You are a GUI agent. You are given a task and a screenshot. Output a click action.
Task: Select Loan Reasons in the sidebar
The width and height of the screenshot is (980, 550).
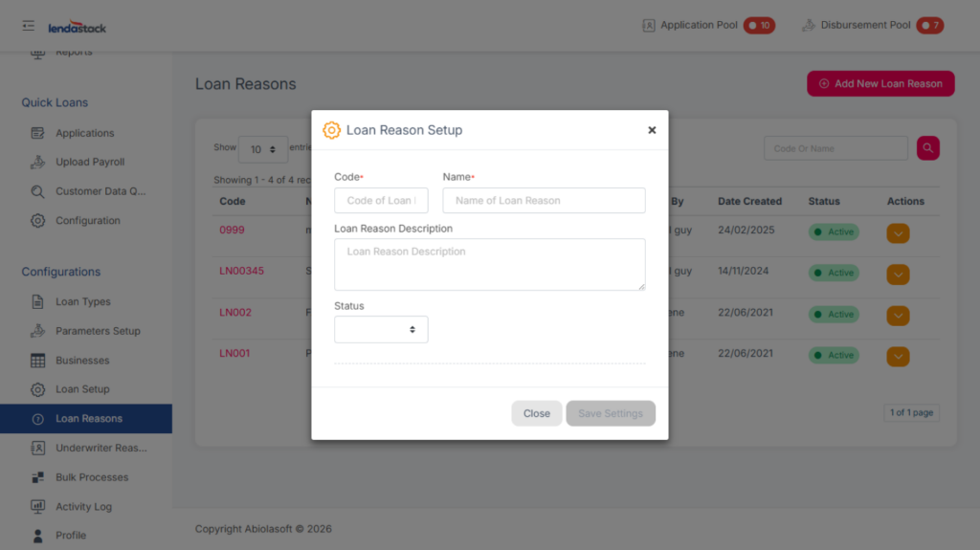pos(88,419)
